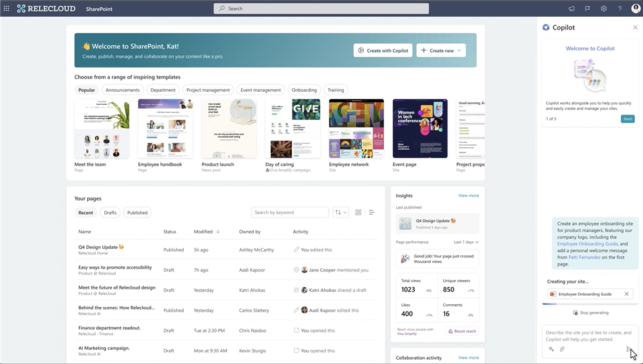Click the Copilot logo icon
The height and width of the screenshot is (364, 643).
[546, 28]
